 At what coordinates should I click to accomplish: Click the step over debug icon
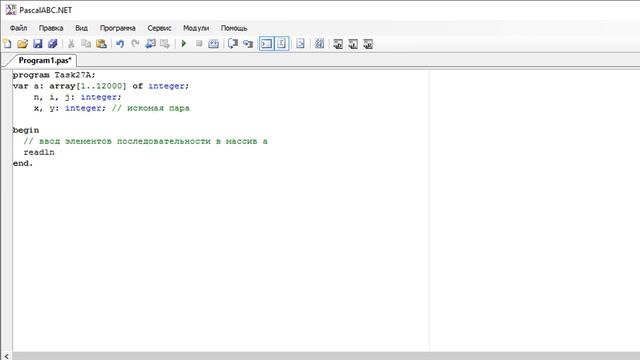[x=233, y=44]
